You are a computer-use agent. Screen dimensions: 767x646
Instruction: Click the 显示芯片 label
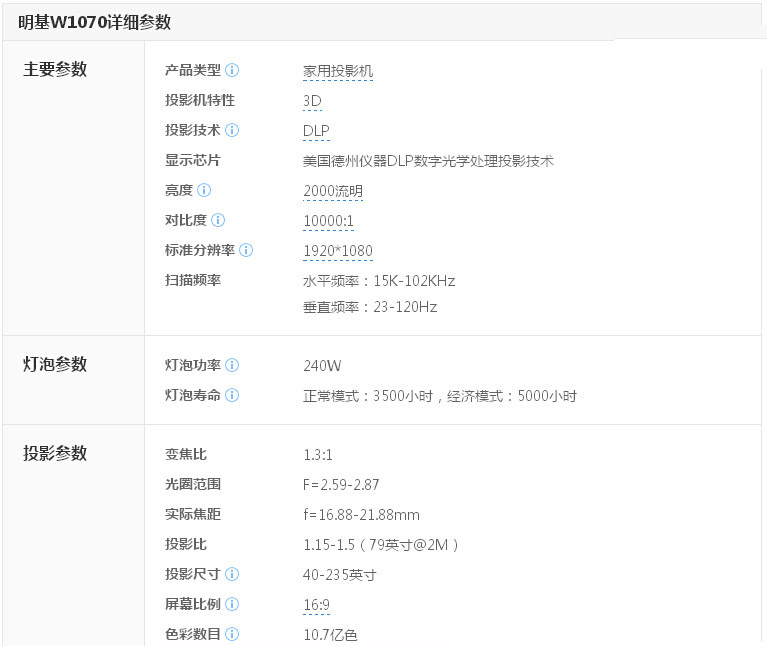point(193,160)
